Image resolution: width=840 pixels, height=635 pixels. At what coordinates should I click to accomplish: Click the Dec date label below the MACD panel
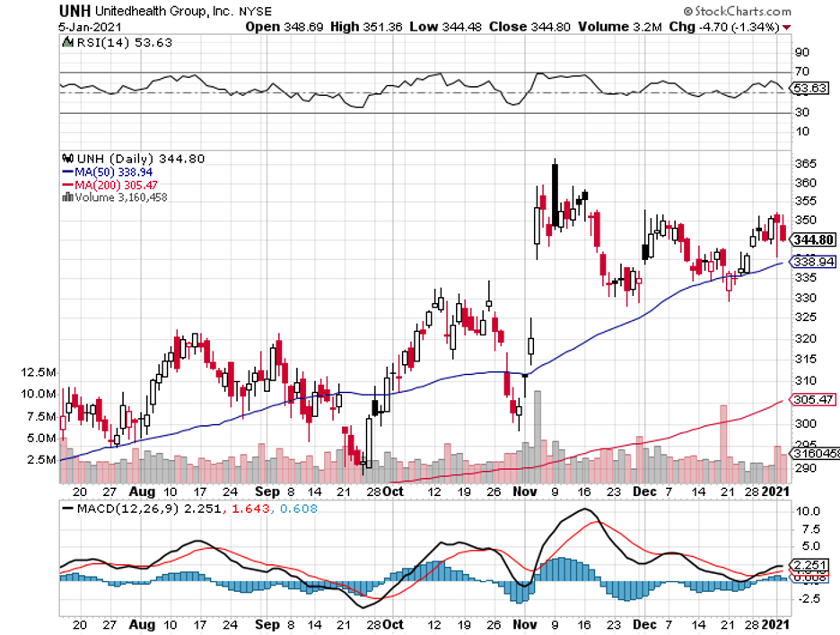point(644,624)
